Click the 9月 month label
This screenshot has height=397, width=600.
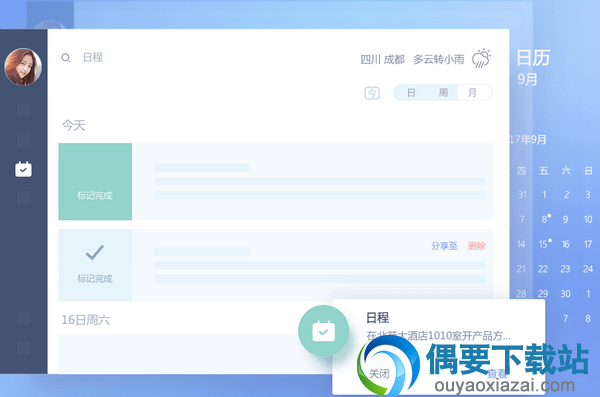coord(528,79)
